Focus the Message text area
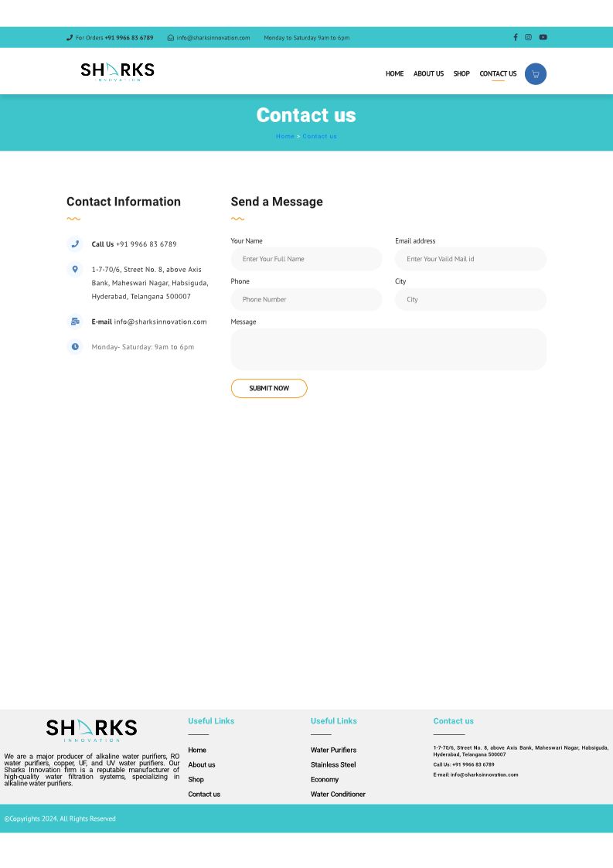The height and width of the screenshot is (868, 613). 388,349
